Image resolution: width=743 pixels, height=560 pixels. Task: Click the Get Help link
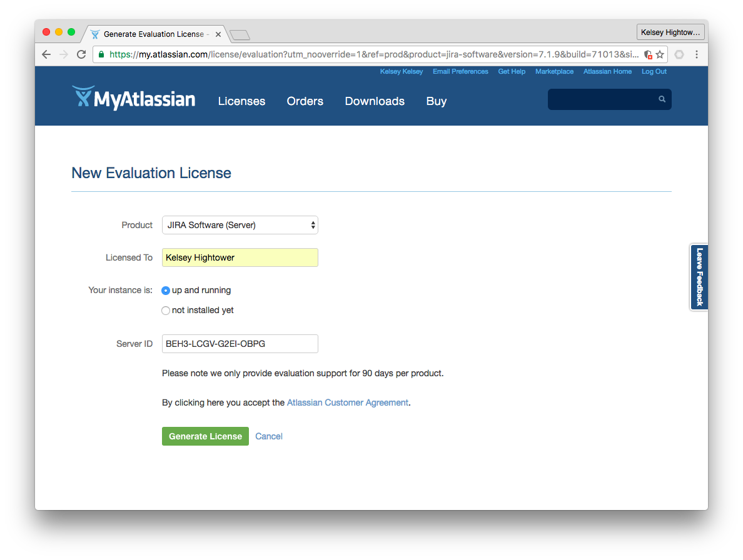pos(512,71)
